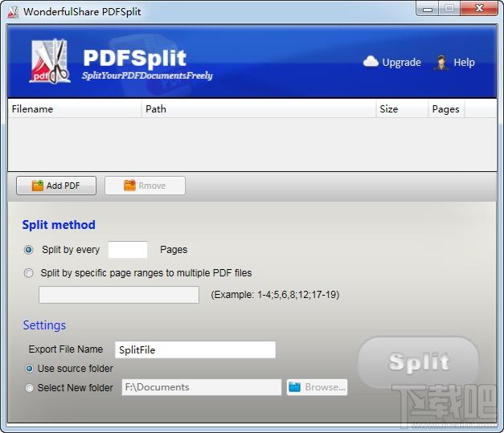
Task: Select the Split by every pages radio button
Action: pos(29,250)
